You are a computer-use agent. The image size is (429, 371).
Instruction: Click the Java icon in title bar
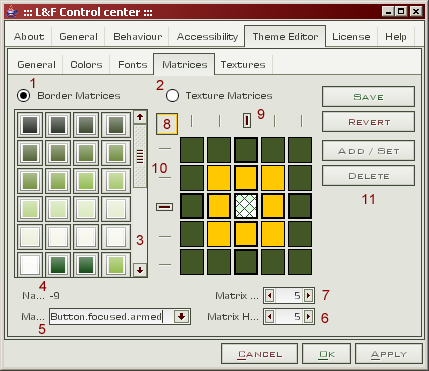click(x=12, y=12)
